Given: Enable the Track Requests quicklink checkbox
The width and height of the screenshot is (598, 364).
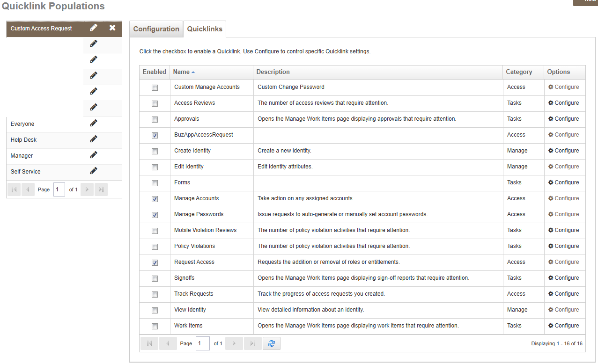Looking at the screenshot, I should coord(155,294).
